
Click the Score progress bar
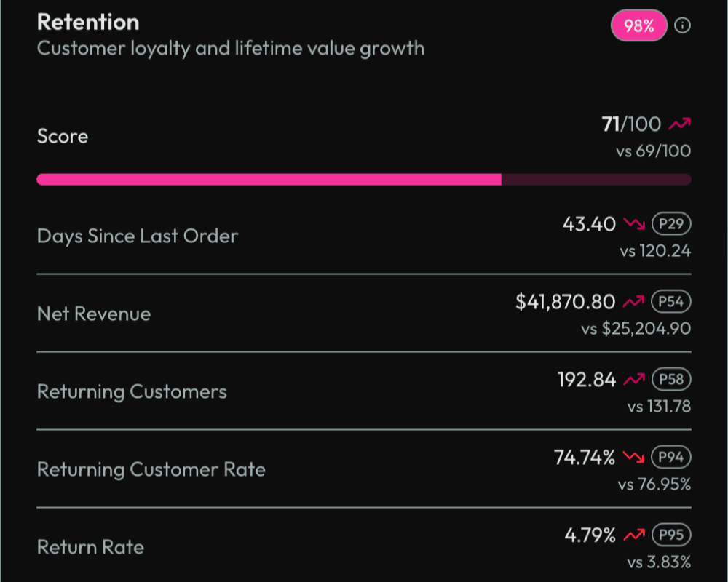(x=364, y=178)
